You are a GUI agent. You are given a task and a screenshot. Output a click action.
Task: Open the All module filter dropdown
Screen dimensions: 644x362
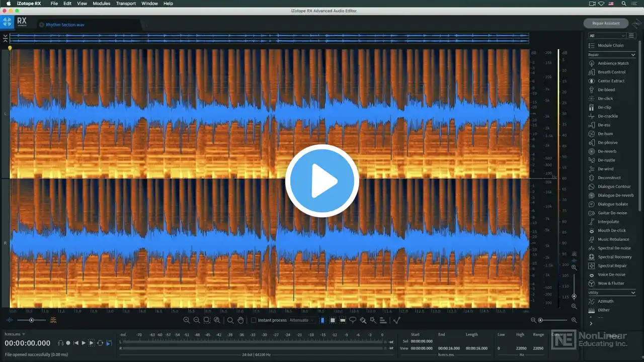607,36
